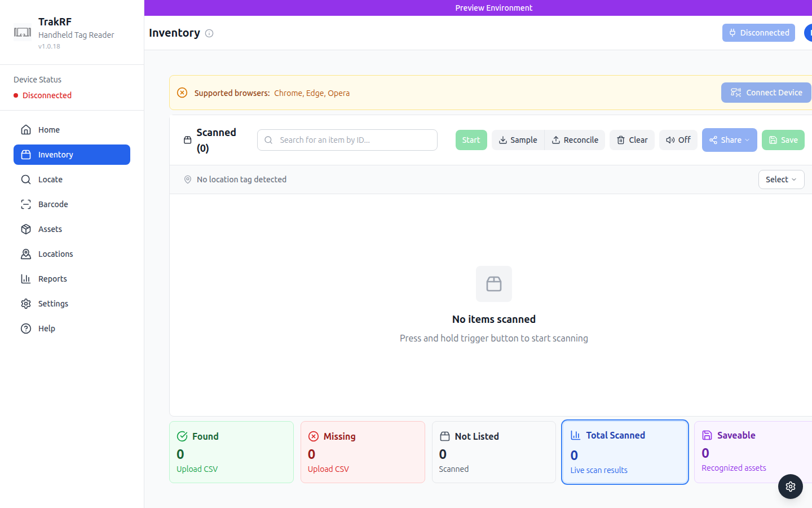Select the Total Scanned summary card
Image resolution: width=812 pixels, height=508 pixels.
click(625, 452)
